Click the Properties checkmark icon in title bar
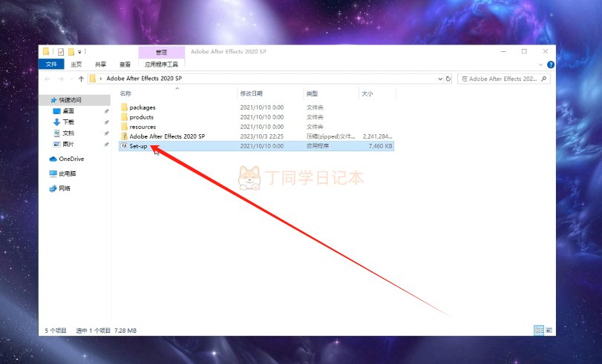Viewport: 602px width, 364px height. 61,51
